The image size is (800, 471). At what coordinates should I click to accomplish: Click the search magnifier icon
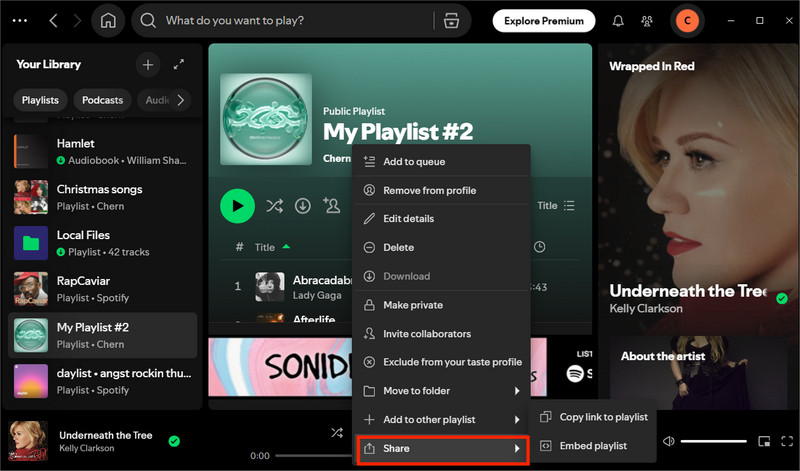coord(148,20)
